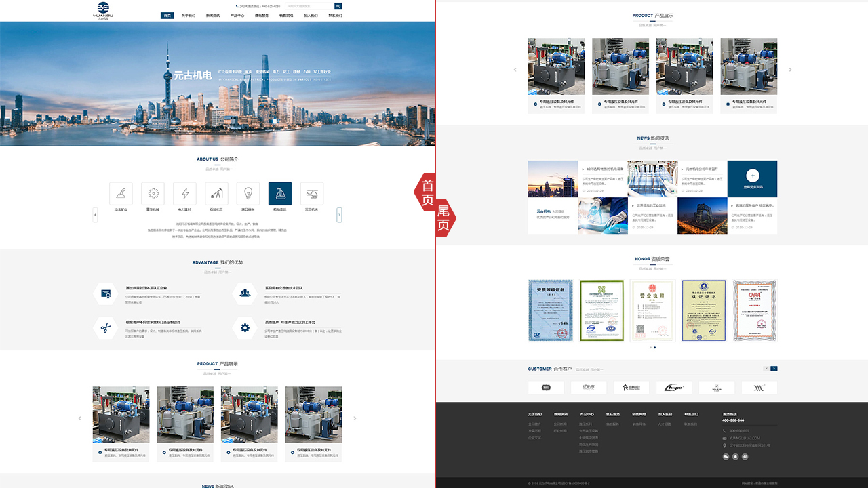This screenshot has width=868, height=488.
Task: Open the 关于我们 navigation menu item
Action: point(189,15)
